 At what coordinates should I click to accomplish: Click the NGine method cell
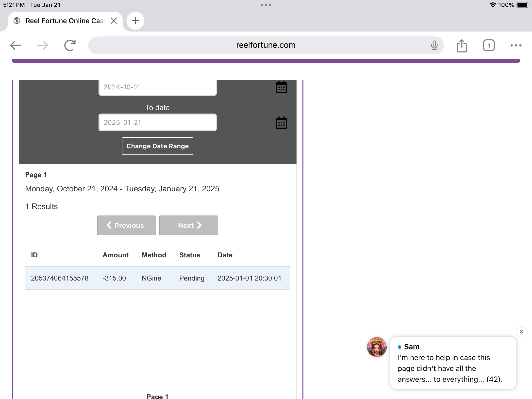[151, 278]
